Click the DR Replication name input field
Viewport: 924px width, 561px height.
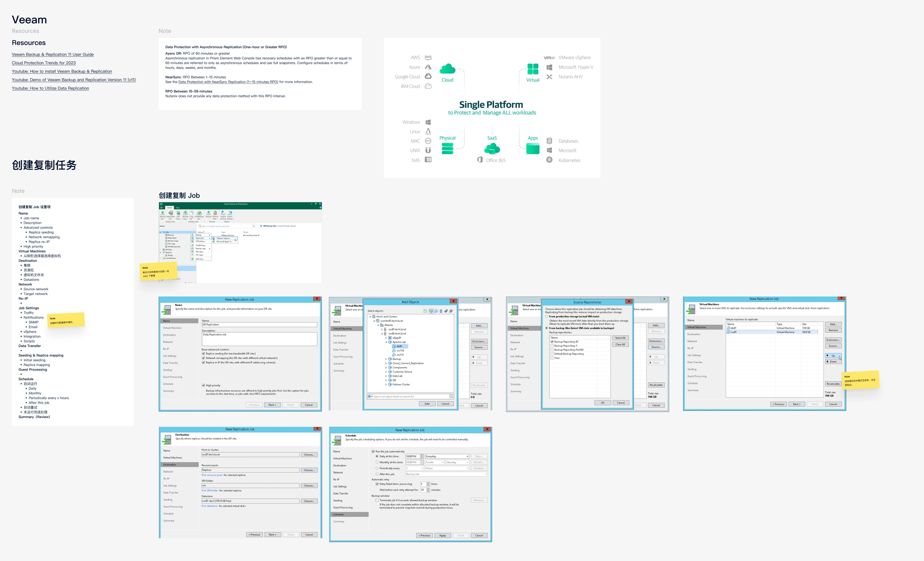(259, 325)
